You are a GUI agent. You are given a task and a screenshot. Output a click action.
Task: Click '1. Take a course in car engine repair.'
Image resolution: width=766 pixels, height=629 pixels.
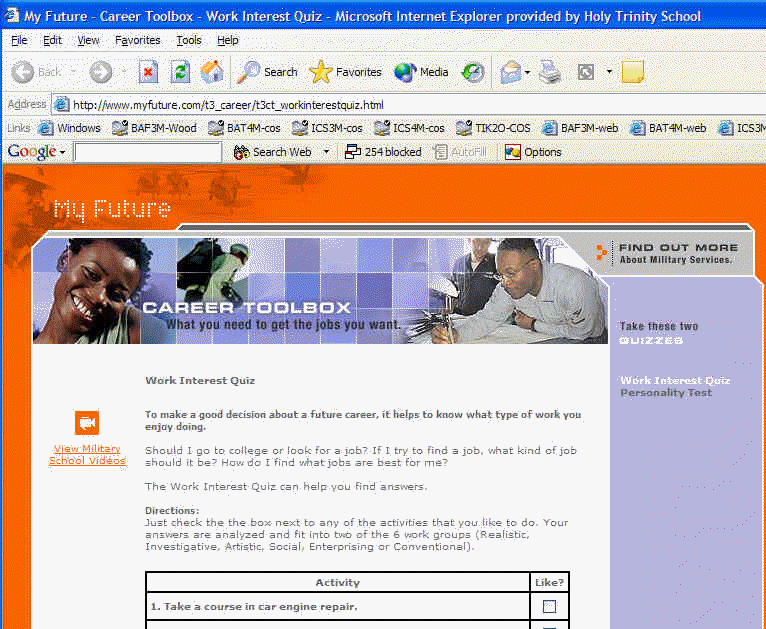(x=254, y=607)
